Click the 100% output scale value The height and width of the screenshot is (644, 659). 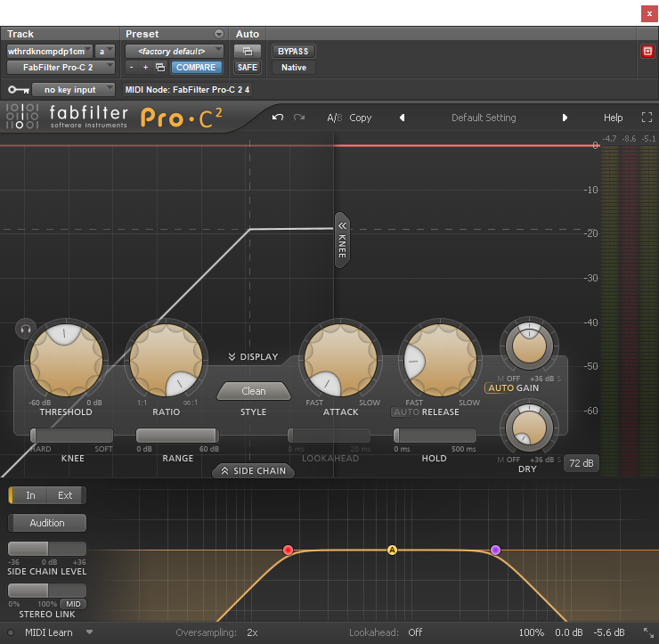pos(531,632)
